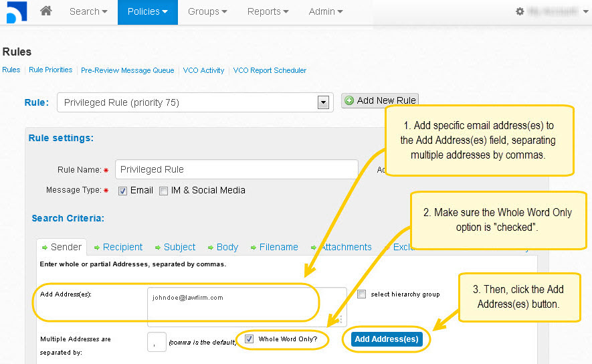Click the green arrow beside Filename tab
Image resolution: width=592 pixels, height=364 pixels.
point(254,247)
